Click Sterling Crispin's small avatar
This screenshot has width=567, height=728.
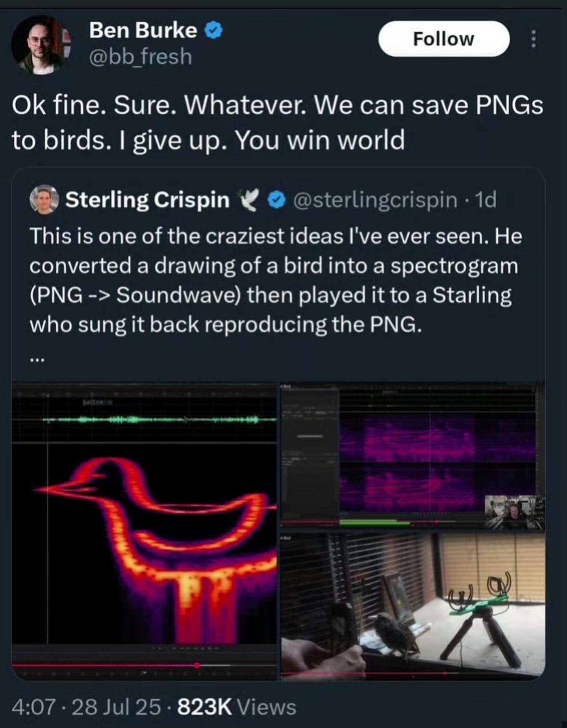pos(44,200)
